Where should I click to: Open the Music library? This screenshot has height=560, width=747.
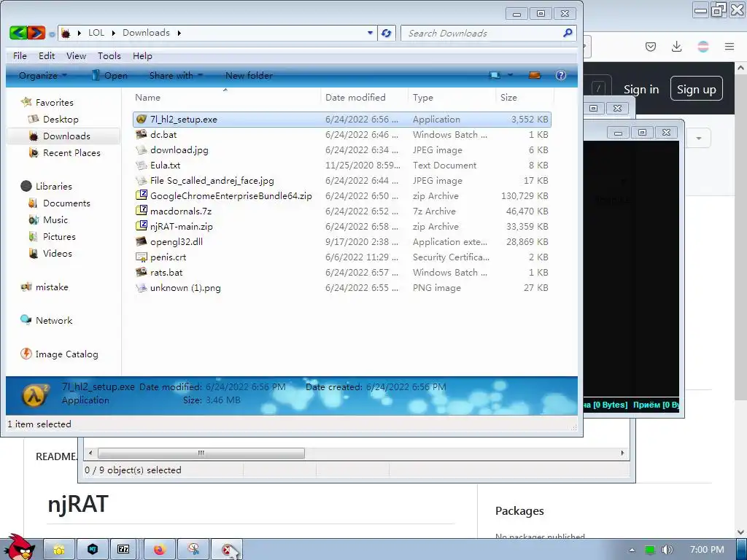pyautogui.click(x=48, y=219)
